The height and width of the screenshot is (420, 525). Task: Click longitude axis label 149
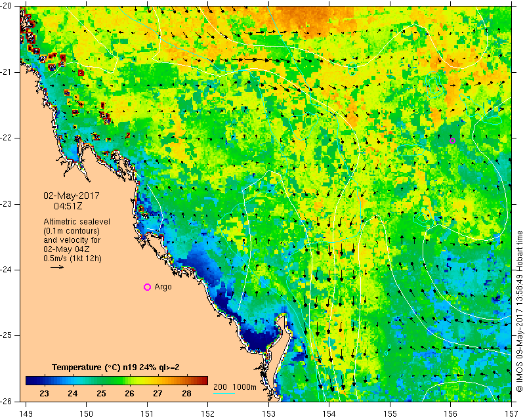click(x=26, y=414)
